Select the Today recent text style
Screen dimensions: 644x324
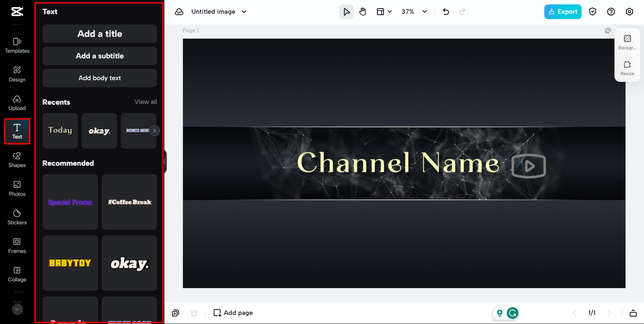pyautogui.click(x=60, y=130)
